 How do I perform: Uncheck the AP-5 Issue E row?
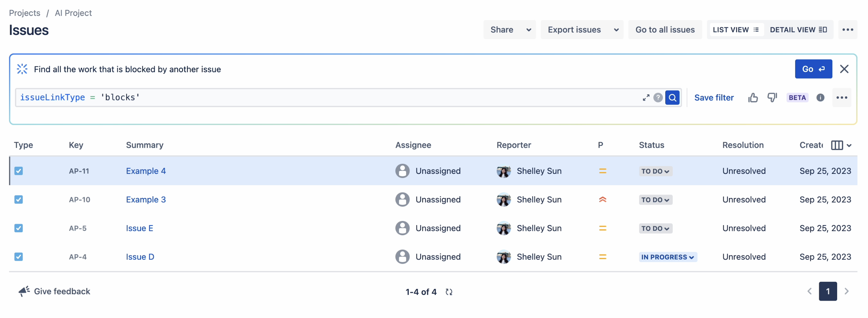click(19, 228)
